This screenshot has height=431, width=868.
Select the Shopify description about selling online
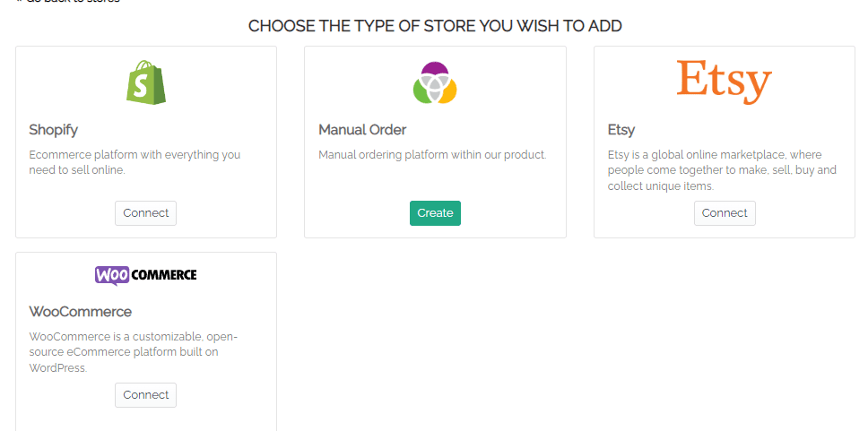135,162
